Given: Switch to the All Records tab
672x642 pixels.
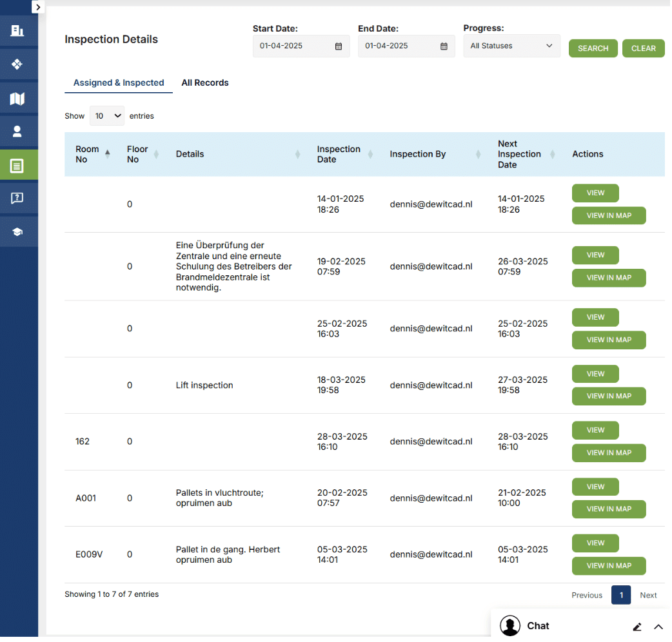Looking at the screenshot, I should (204, 83).
